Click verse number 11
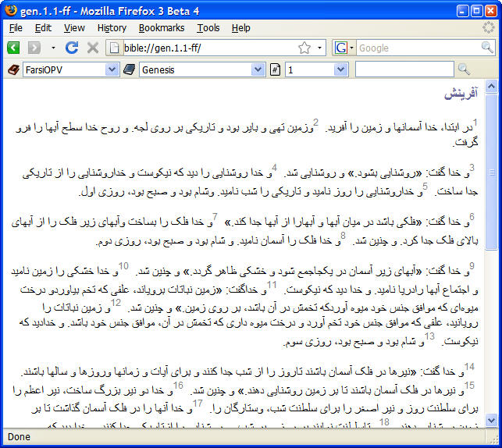This screenshot has height=448, width=502. [272, 284]
